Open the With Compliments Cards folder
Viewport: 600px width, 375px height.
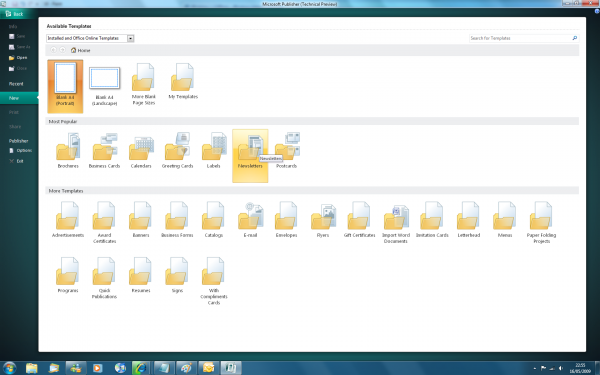click(214, 281)
